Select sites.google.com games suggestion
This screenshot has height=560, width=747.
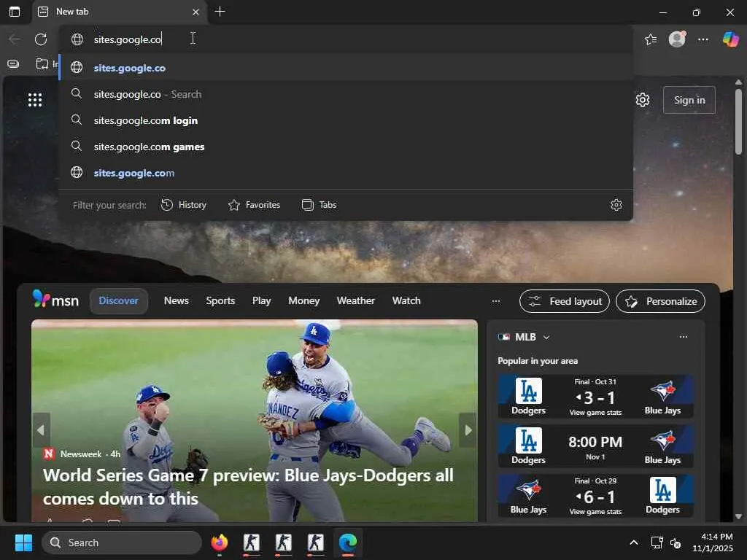[x=346, y=147]
